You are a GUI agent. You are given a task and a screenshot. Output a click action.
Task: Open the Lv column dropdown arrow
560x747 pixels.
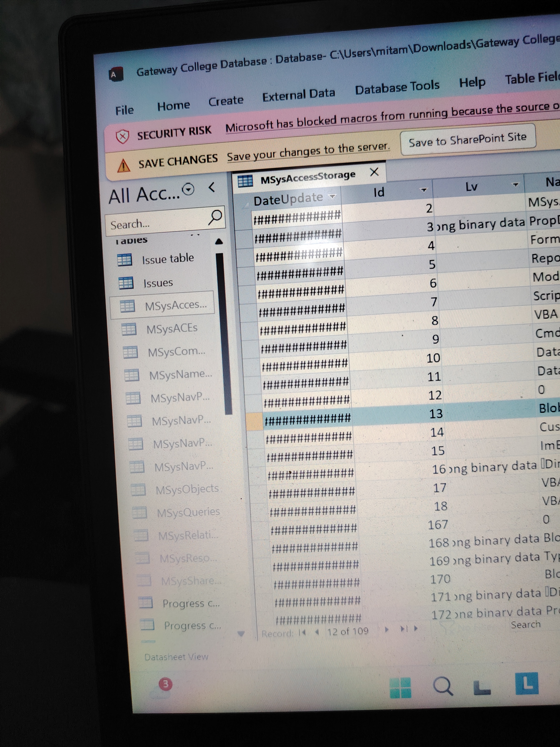tap(515, 185)
